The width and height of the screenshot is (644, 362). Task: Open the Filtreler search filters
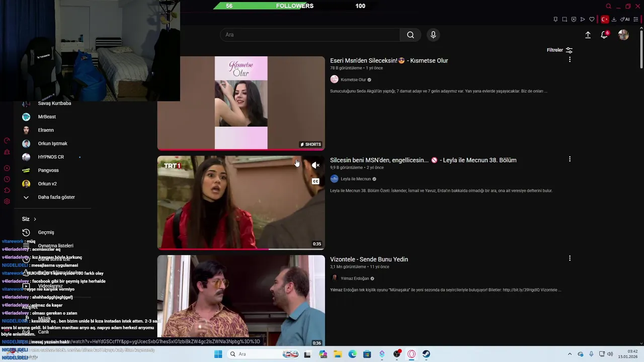[559, 50]
